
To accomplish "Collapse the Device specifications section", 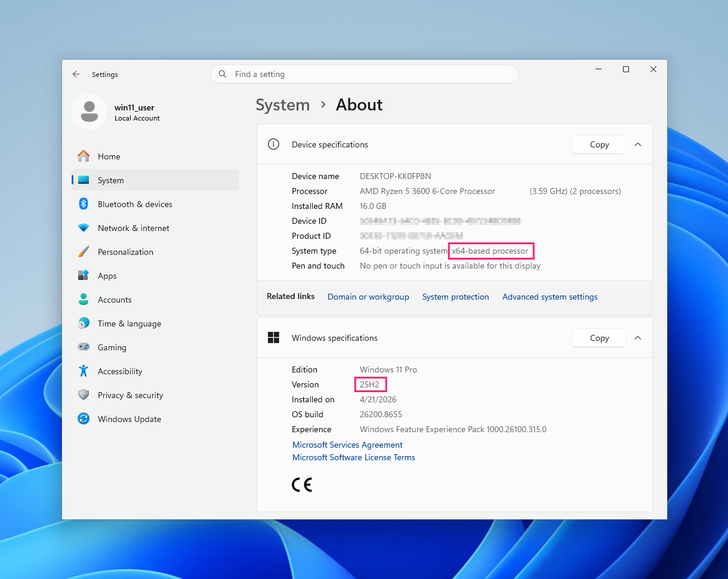I will pos(638,144).
